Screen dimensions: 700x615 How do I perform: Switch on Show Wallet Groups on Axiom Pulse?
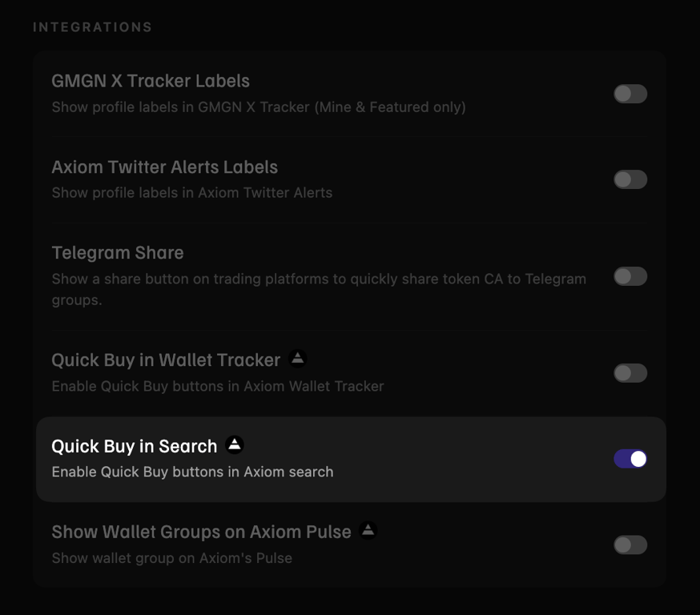630,545
